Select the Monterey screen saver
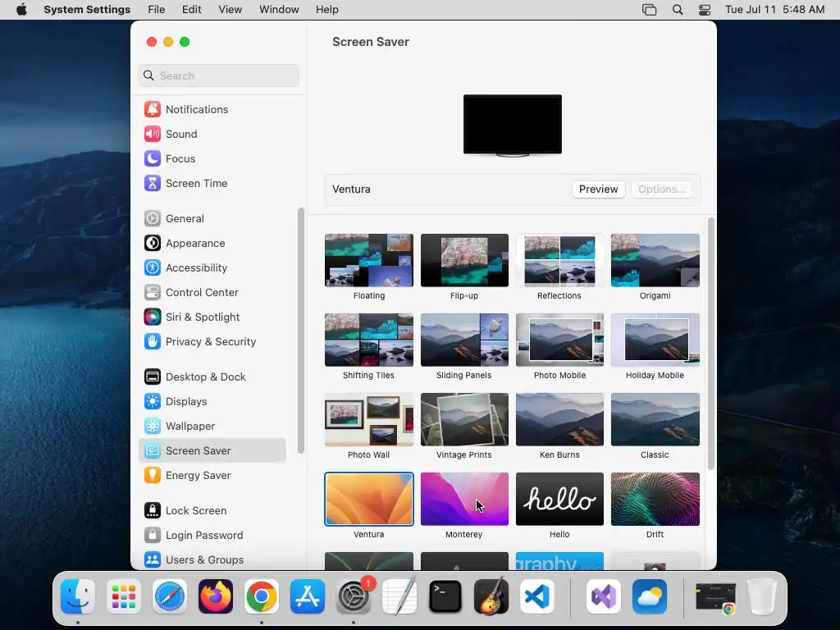This screenshot has height=630, width=840. (x=464, y=500)
